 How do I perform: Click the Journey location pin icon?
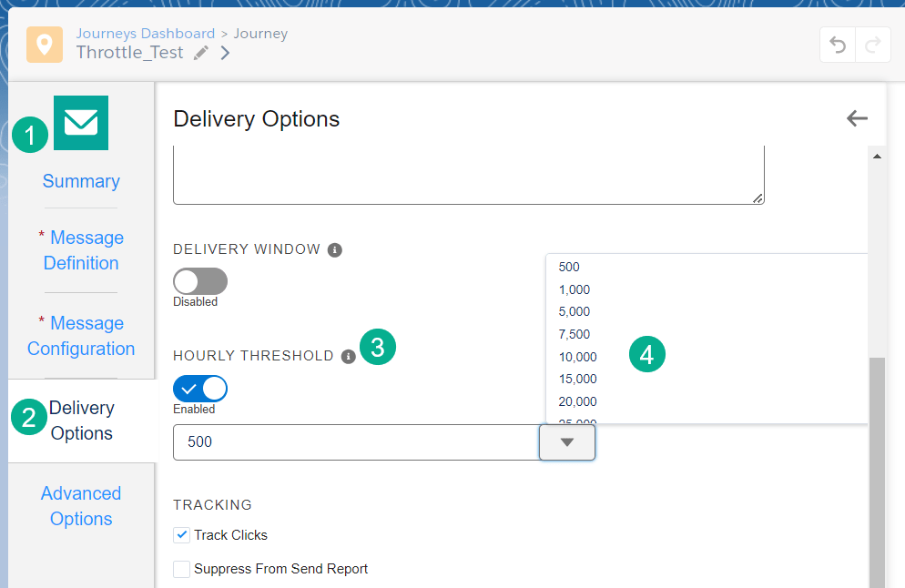pos(45,45)
